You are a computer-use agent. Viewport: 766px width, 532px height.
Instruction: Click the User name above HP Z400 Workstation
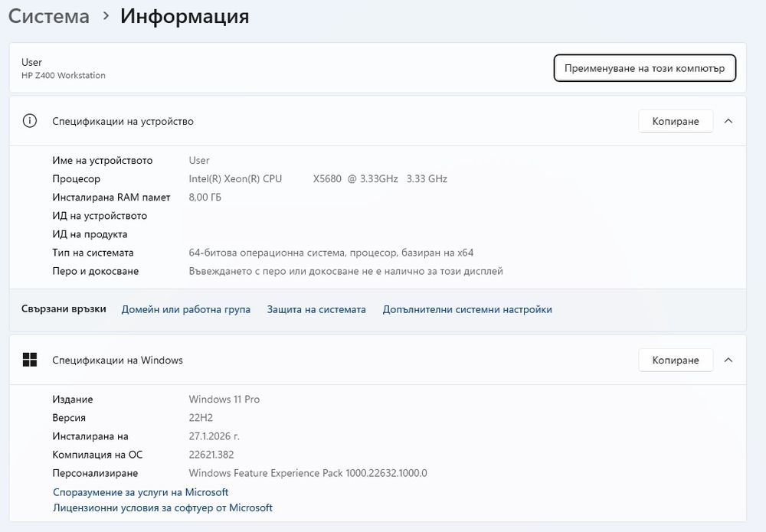point(31,62)
